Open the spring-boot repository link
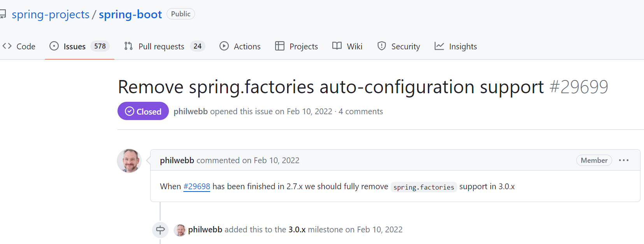644x244 pixels. click(x=130, y=14)
